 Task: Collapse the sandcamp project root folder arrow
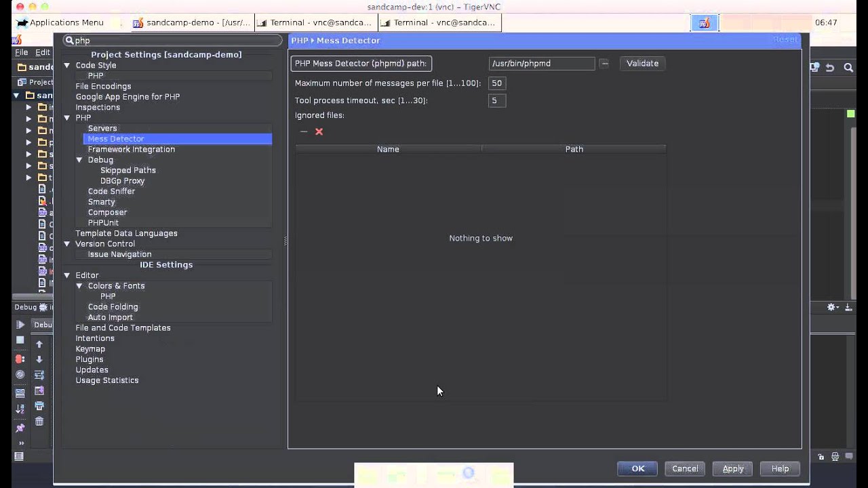tap(17, 96)
